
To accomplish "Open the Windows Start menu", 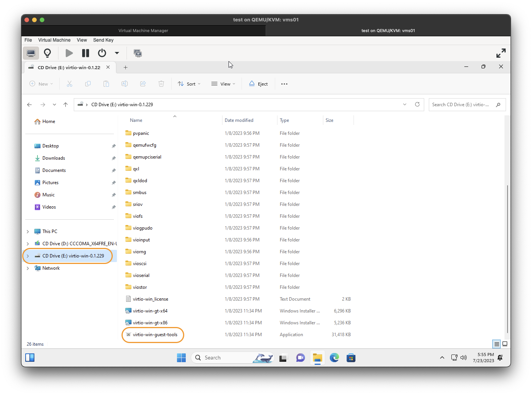I will 181,358.
